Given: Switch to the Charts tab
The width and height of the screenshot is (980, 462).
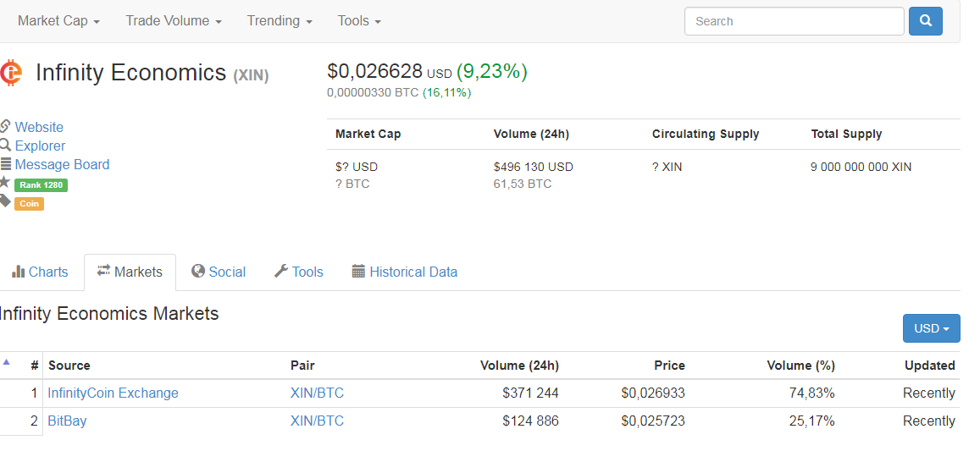Looking at the screenshot, I should click(40, 272).
